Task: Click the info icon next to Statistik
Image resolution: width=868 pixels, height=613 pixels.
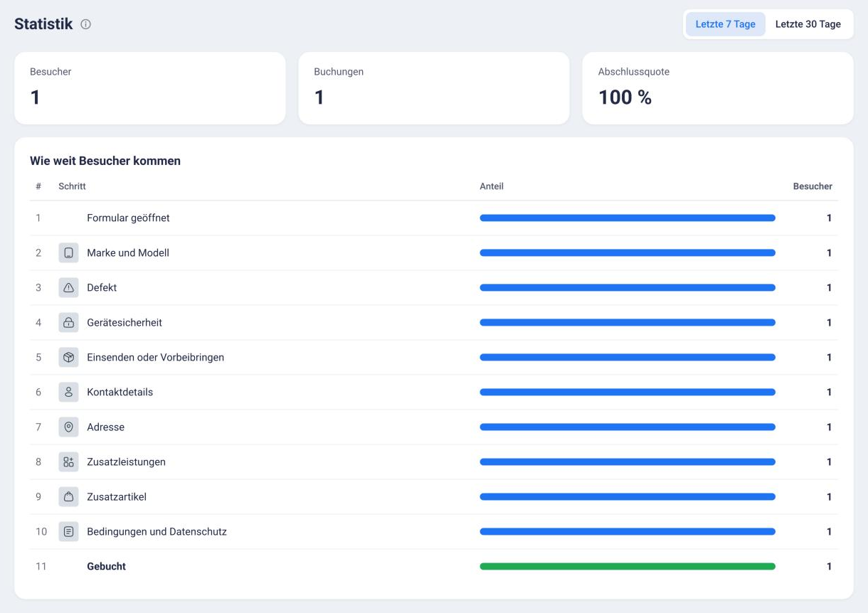Action: coord(86,24)
